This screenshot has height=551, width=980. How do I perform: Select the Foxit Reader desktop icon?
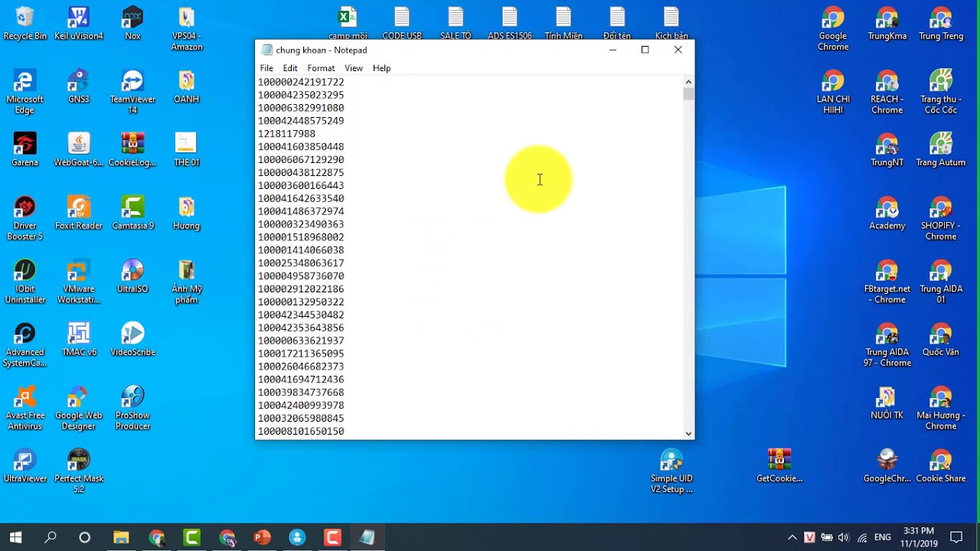pyautogui.click(x=78, y=213)
